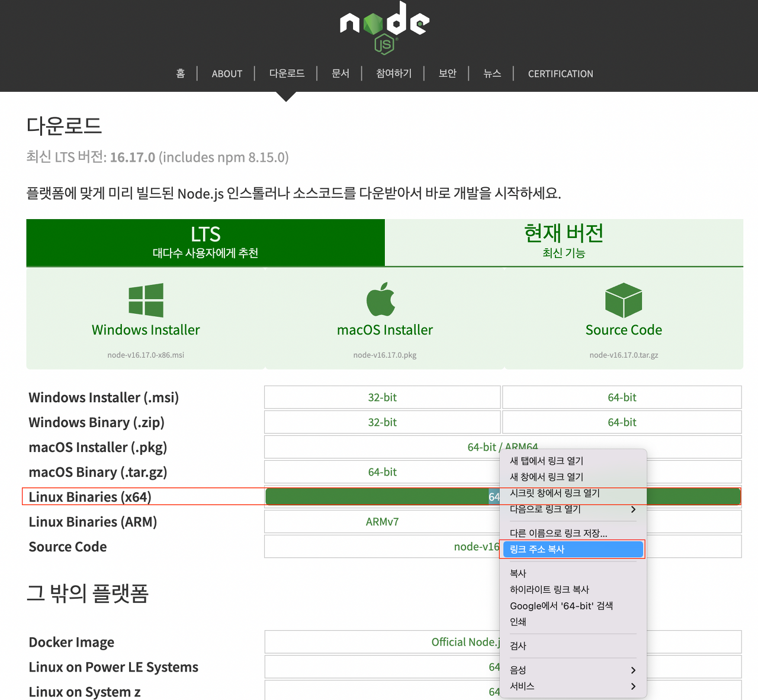Open the 참여하기 navigation item
Image resolution: width=758 pixels, height=700 pixels.
[x=394, y=73]
